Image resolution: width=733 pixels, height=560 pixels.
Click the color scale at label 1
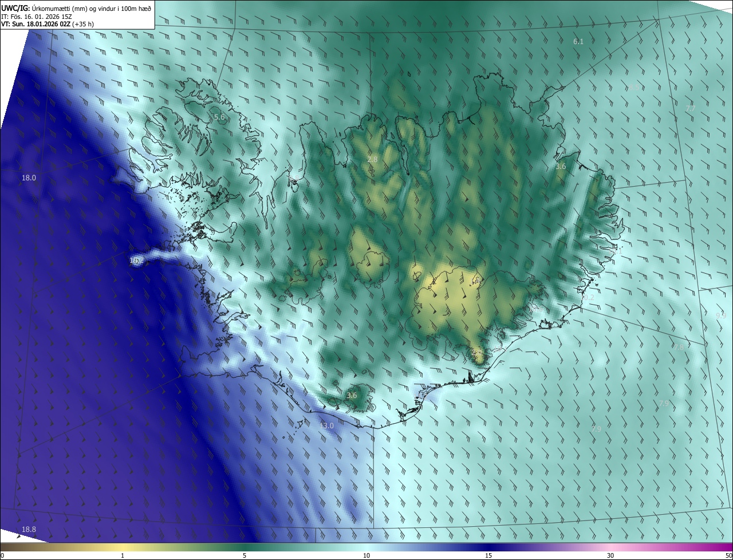point(123,556)
